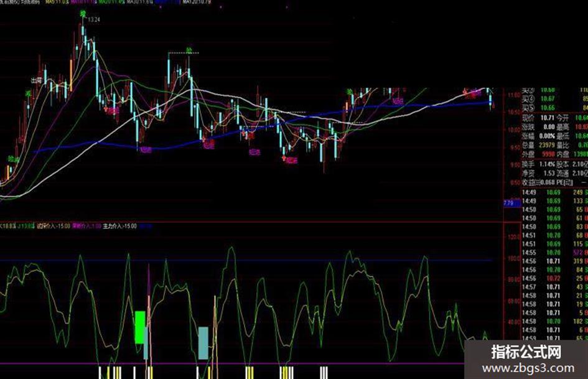Select the MA5 moving average readout
Screen dimensions: 588x379
(x=57, y=2)
